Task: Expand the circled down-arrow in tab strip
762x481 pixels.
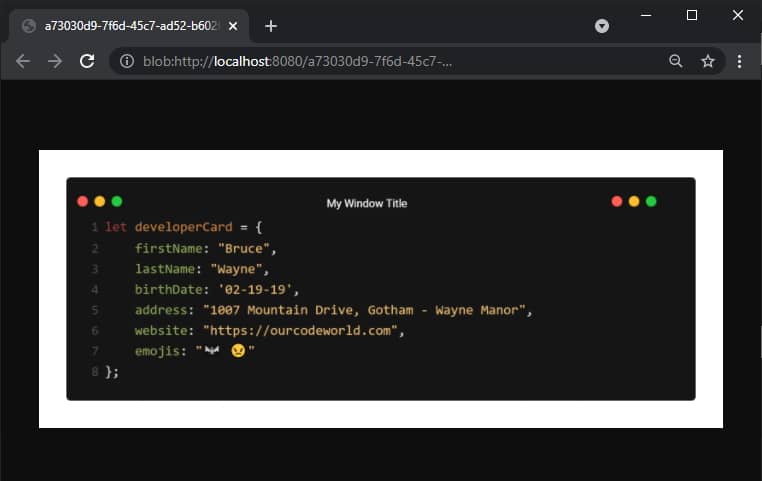Action: pyautogui.click(x=602, y=26)
